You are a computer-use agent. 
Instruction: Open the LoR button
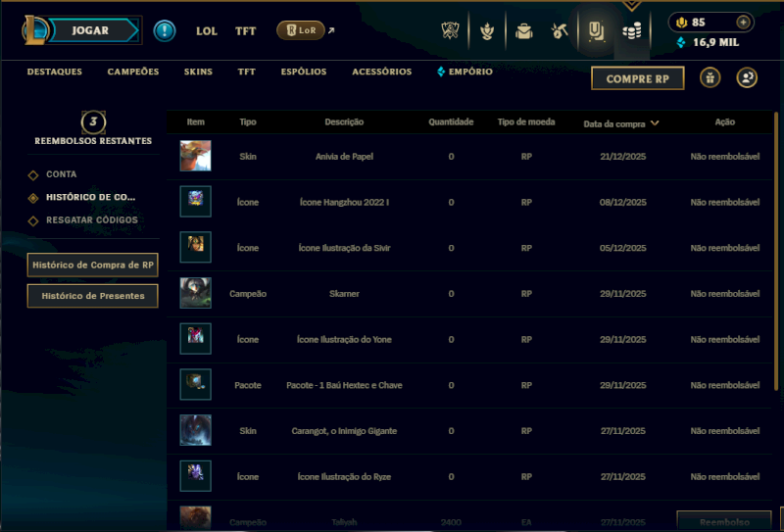[301, 30]
